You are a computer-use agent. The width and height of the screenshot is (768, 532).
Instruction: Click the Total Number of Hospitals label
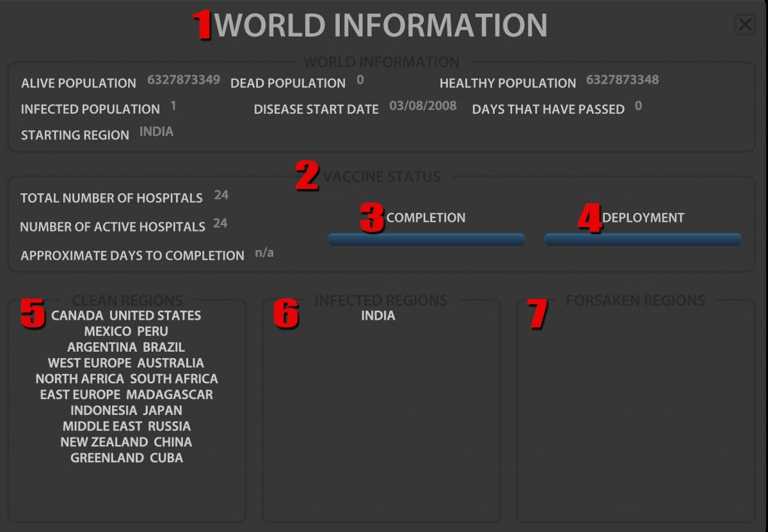(x=111, y=198)
